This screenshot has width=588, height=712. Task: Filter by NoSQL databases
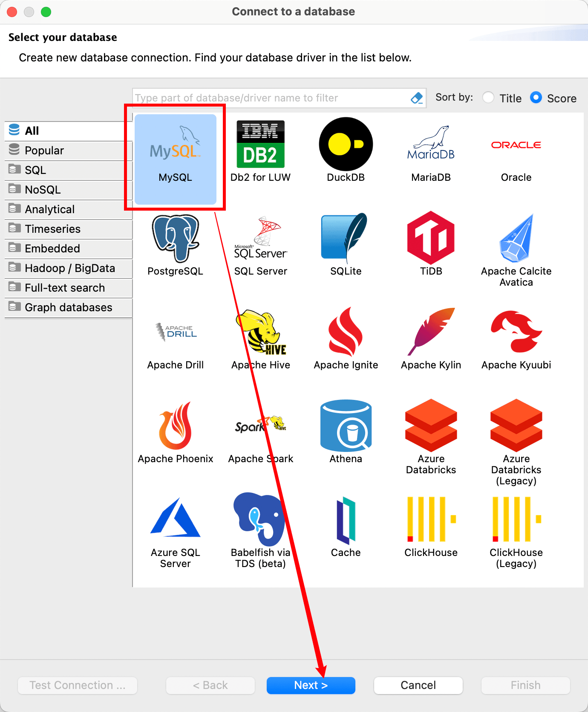pos(69,190)
